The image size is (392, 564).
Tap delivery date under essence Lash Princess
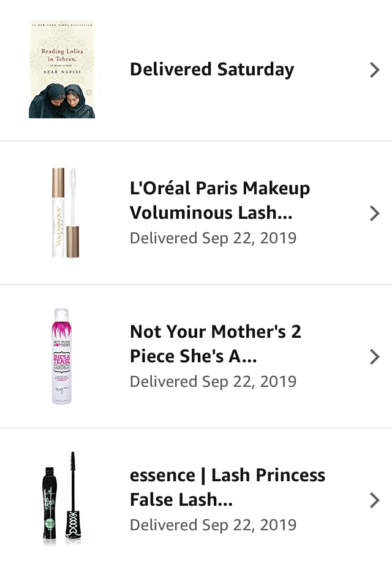coord(213,525)
